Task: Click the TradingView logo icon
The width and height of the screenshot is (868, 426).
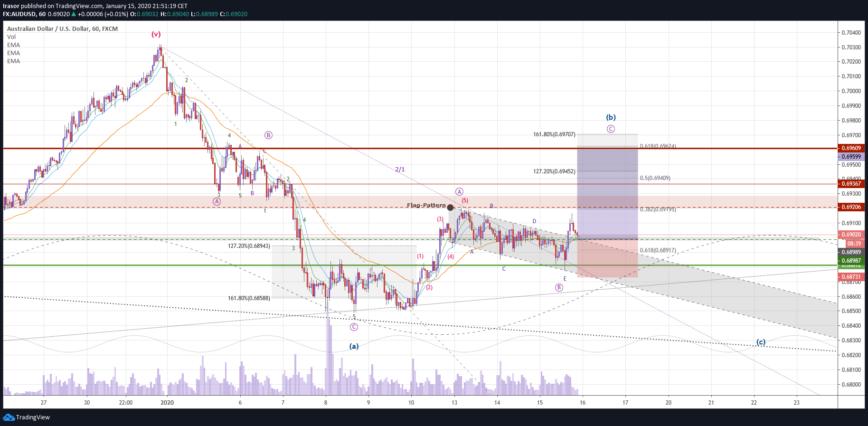Action: coord(9,417)
